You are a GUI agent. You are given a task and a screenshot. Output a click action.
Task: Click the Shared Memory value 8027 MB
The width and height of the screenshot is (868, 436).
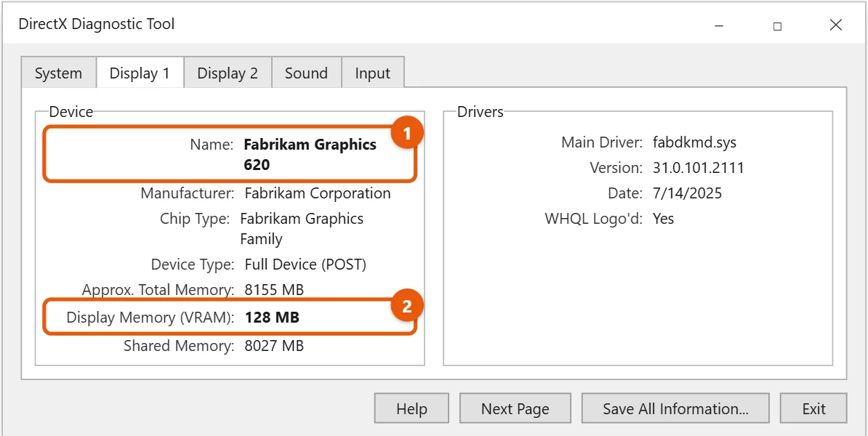[274, 347]
